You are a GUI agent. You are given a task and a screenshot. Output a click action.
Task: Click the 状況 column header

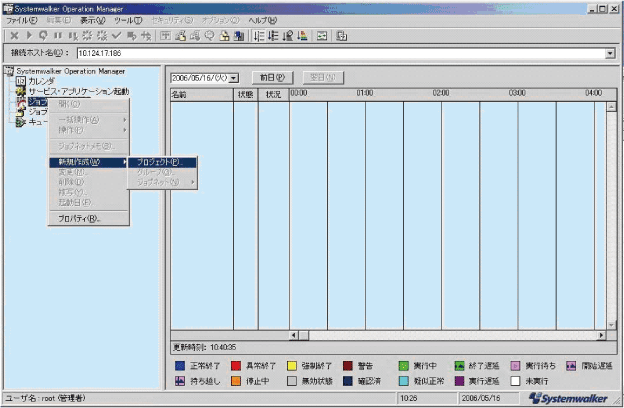[x=273, y=95]
